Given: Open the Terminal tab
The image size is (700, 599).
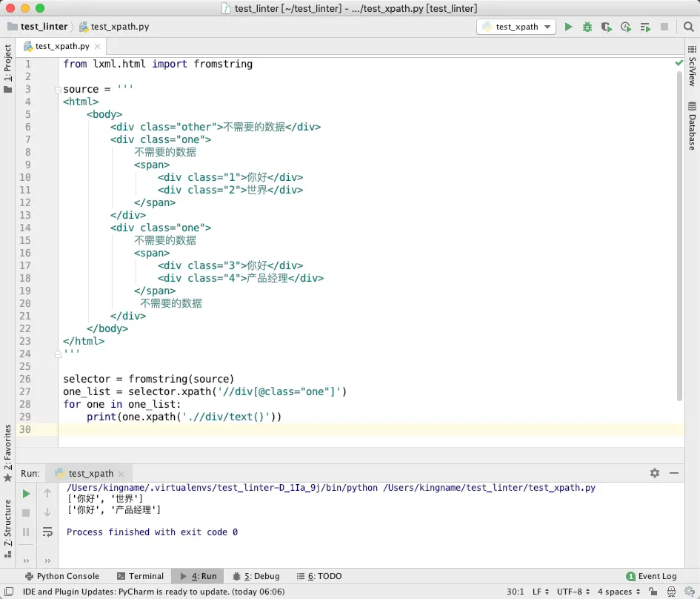Looking at the screenshot, I should 140,576.
